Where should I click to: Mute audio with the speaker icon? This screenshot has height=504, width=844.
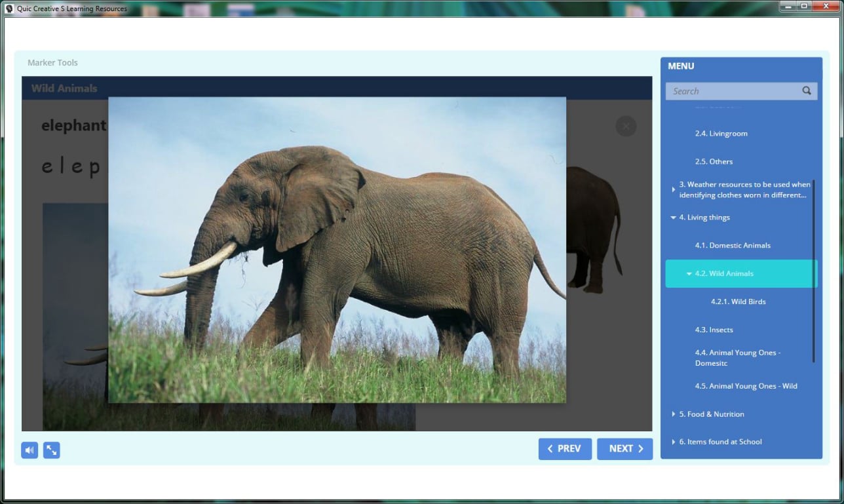(x=29, y=450)
